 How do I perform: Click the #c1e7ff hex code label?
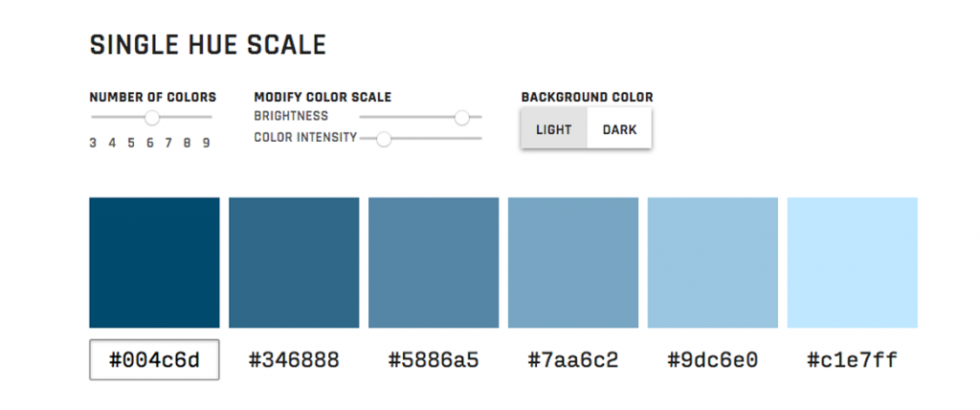852,361
